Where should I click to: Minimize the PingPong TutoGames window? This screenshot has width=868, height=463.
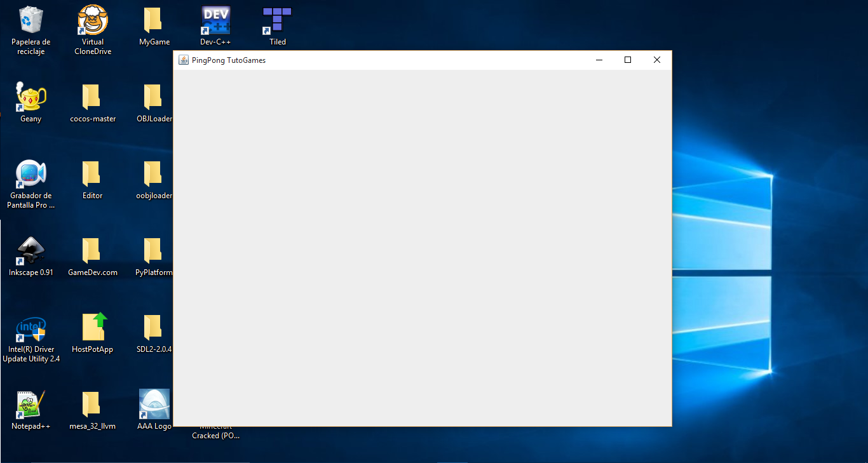599,60
